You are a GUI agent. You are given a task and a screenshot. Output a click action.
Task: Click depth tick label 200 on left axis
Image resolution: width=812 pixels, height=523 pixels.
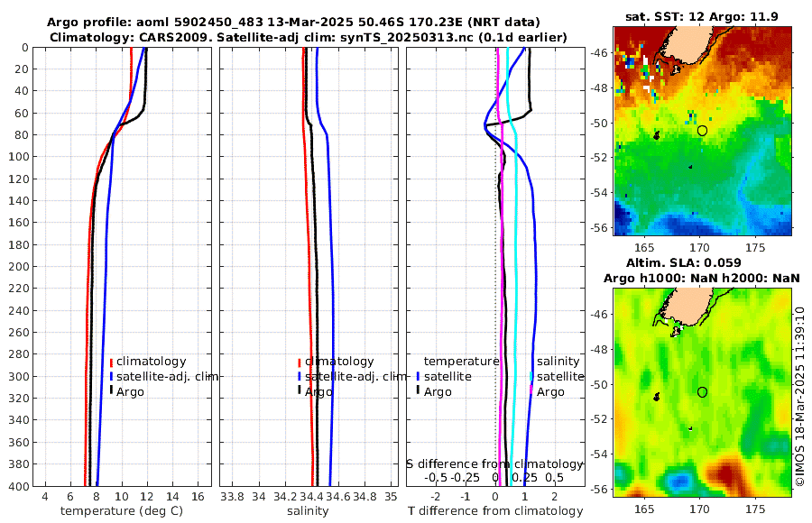[x=19, y=266]
